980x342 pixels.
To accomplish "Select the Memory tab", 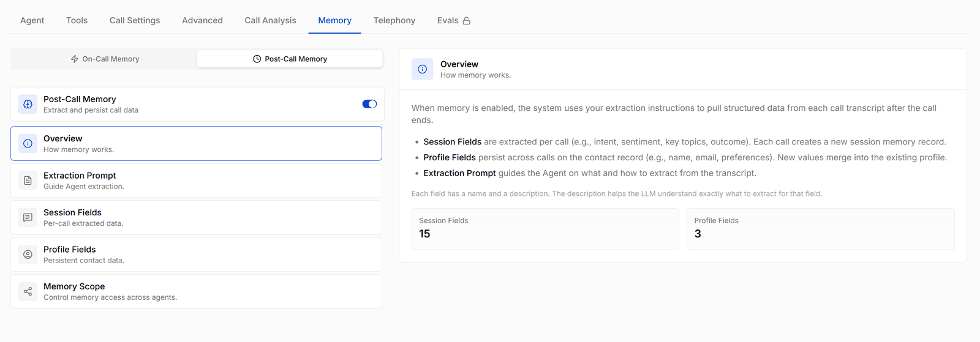I will coord(334,20).
